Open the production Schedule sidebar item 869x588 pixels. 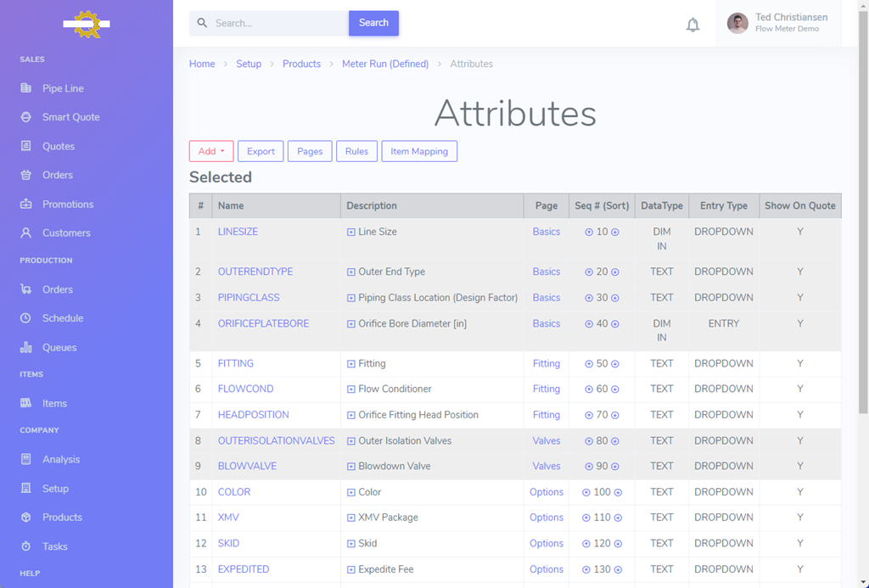coord(63,318)
